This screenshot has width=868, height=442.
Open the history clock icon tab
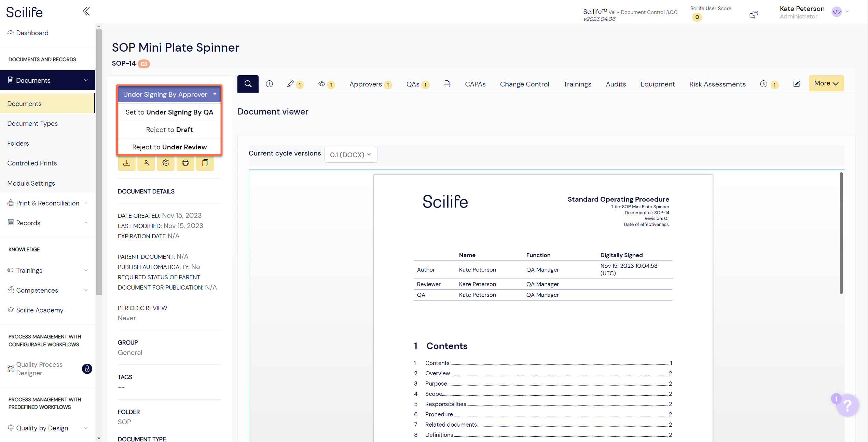click(x=769, y=84)
